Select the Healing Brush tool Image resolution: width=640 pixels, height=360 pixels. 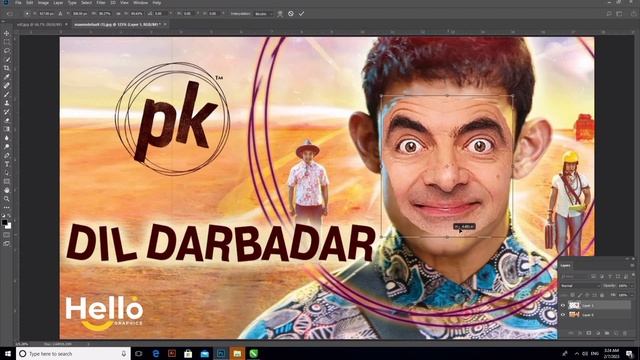(x=7, y=85)
